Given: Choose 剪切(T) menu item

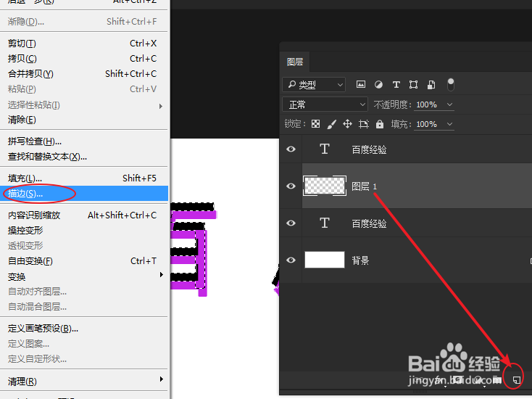Looking at the screenshot, I should 84,44.
